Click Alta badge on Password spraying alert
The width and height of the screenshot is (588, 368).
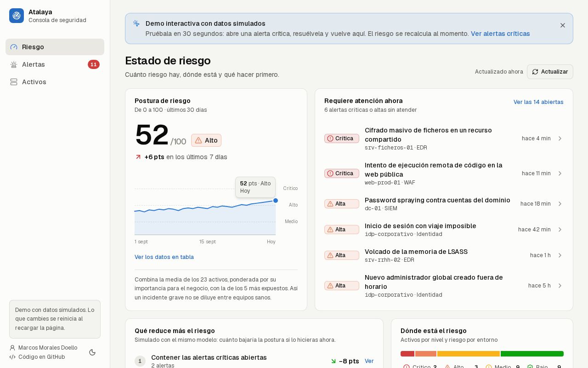[342, 204]
